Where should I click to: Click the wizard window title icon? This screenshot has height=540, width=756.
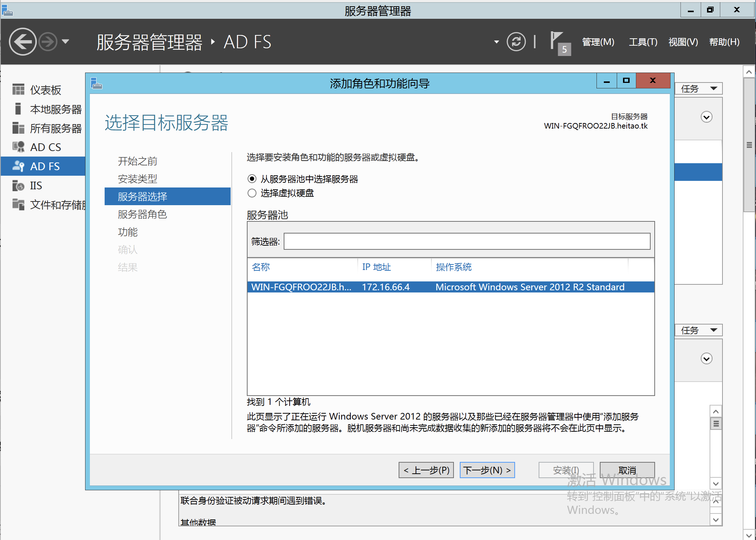click(96, 83)
